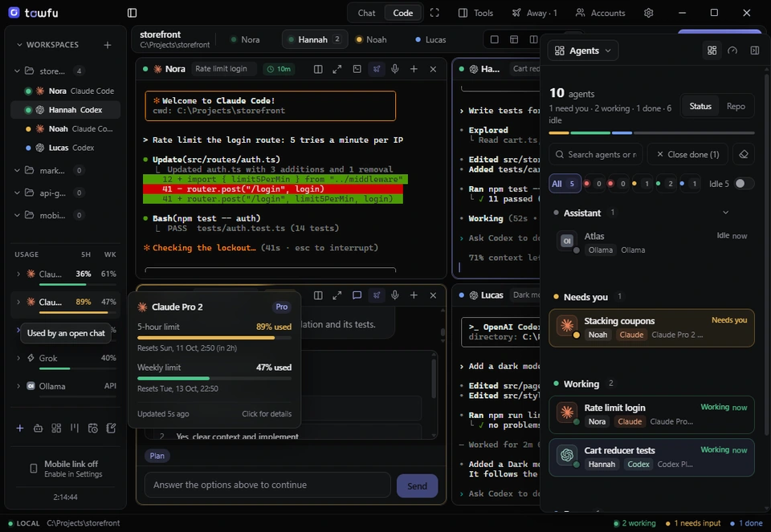
Task: Expand the mobi... workspace folder
Action: point(17,215)
